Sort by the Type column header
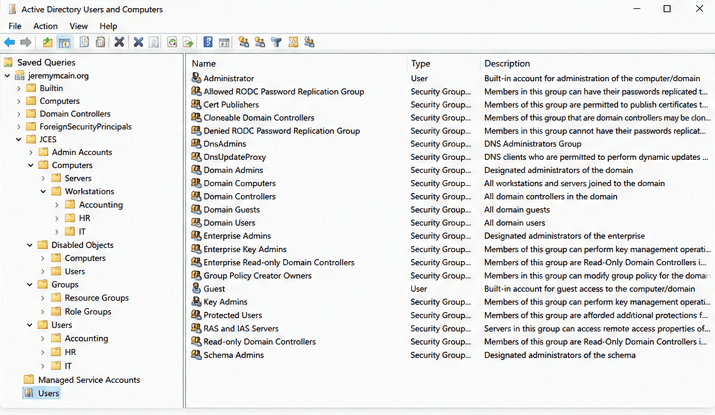Viewport: 715px width, 415px height. (443, 63)
